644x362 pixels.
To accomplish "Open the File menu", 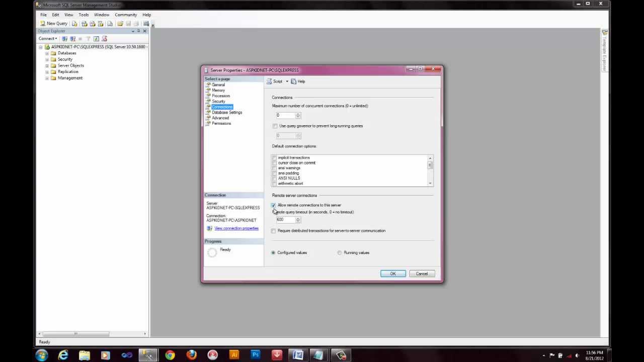I will 44,15.
